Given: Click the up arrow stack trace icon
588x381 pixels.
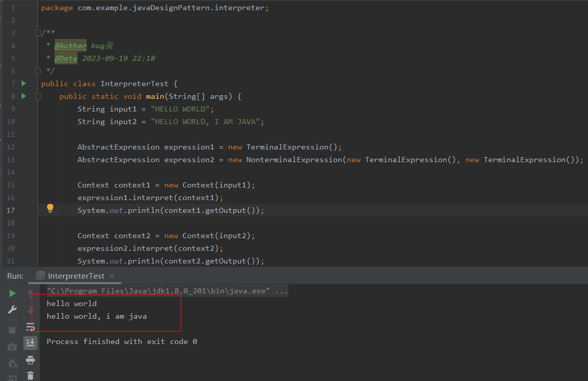Looking at the screenshot, I should (x=30, y=293).
